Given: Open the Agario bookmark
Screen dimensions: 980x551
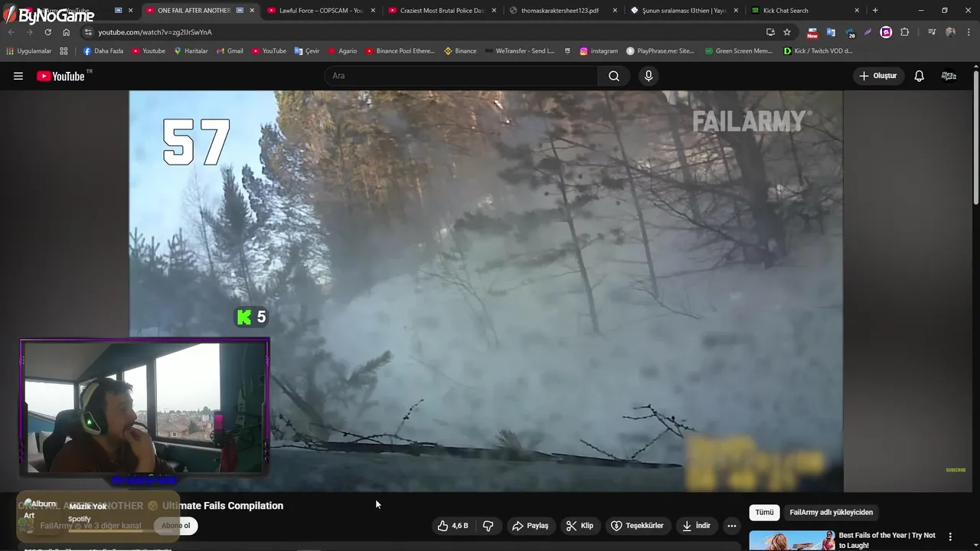Looking at the screenshot, I should pos(342,51).
